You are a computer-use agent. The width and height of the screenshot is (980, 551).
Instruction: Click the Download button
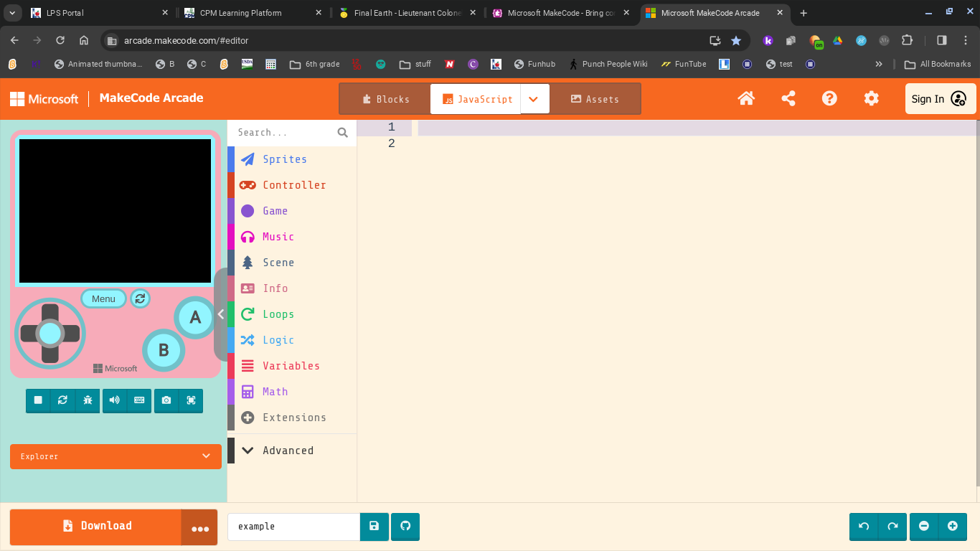[x=95, y=527]
